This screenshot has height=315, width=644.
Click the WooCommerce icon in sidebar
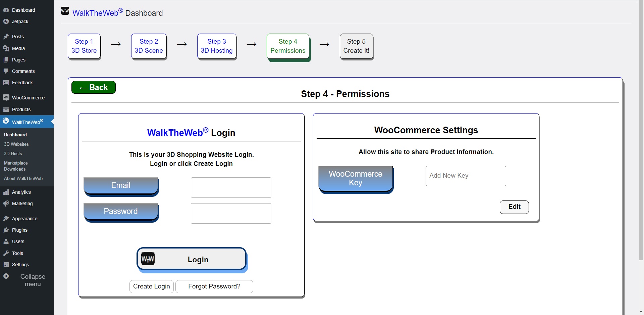[x=6, y=98]
